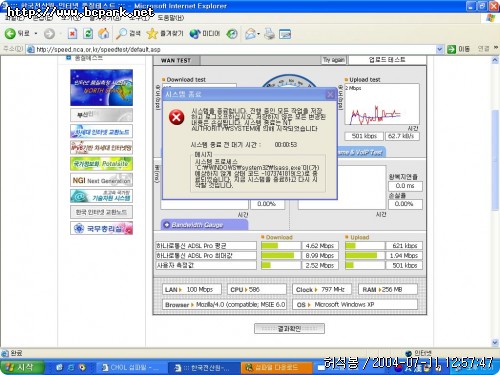500x375 pixels.
Task: Click the Refresh page icon
Action: coord(88,33)
